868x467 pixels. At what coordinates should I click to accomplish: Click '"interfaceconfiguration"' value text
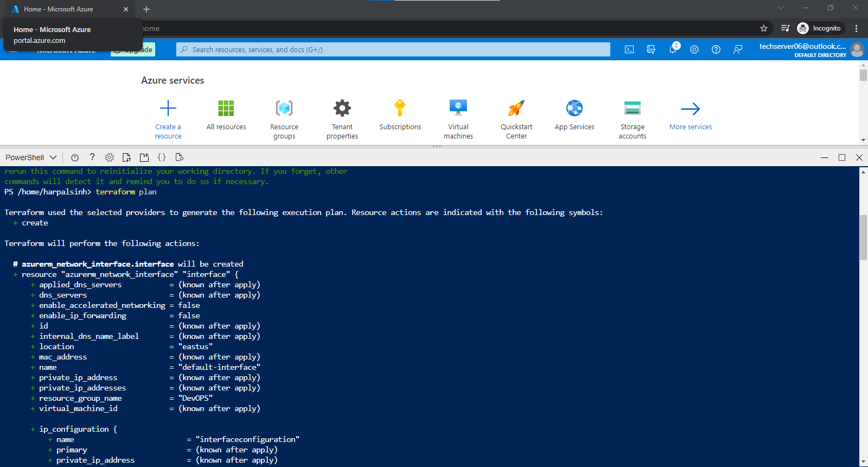pos(247,439)
